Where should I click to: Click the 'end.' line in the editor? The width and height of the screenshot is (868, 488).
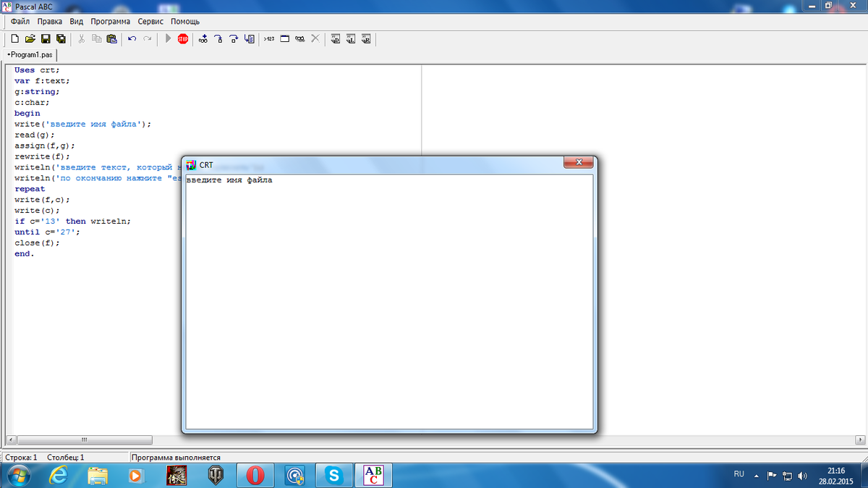click(25, 254)
